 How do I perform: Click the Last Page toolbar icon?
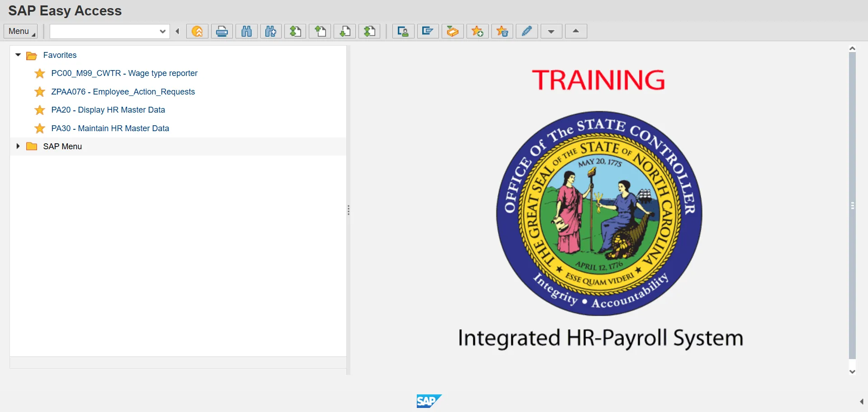370,31
